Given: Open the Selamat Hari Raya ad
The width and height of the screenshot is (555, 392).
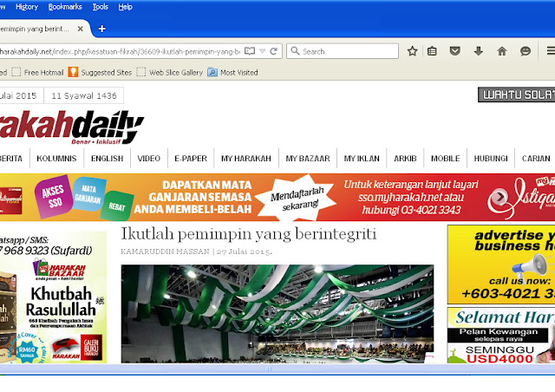Looking at the screenshot, I should click(501, 335).
